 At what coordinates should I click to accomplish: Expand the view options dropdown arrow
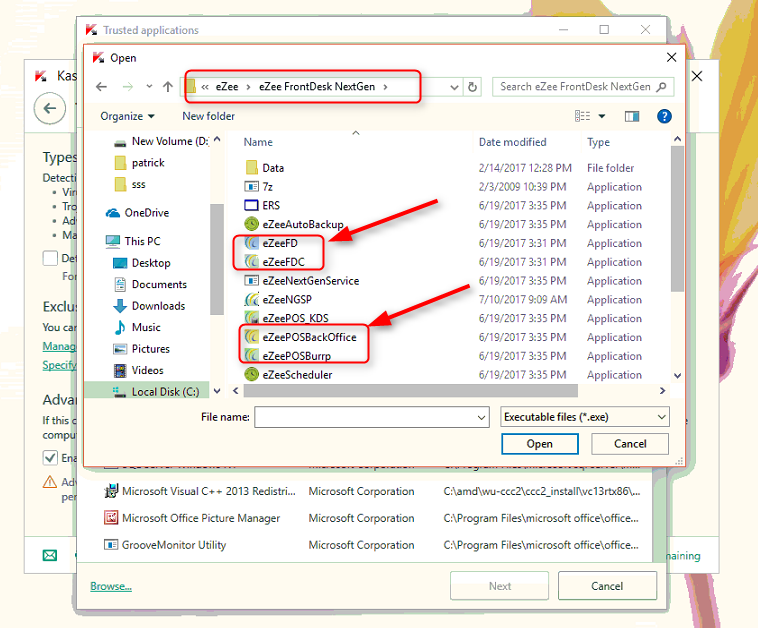tap(602, 116)
